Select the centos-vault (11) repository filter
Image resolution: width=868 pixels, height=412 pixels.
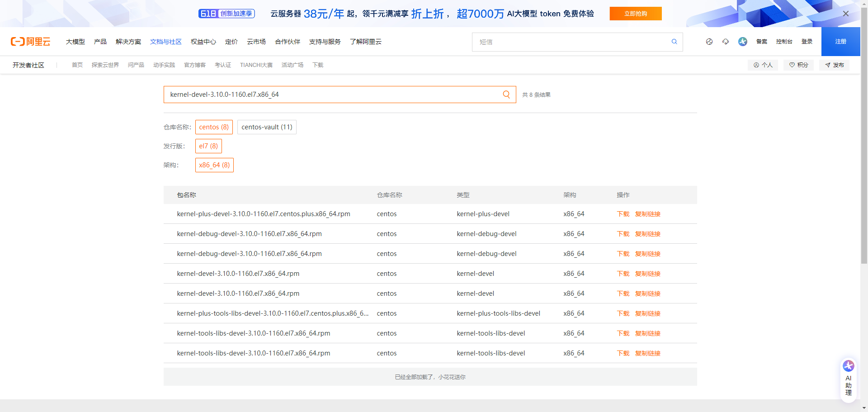click(x=267, y=127)
